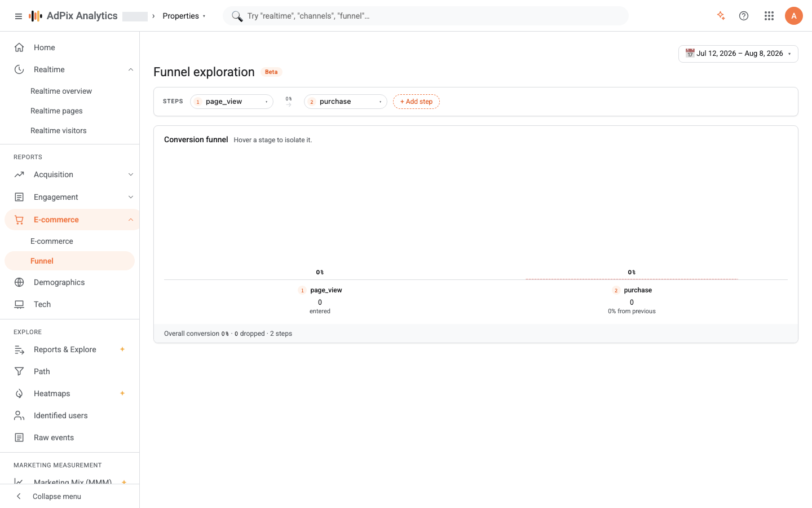This screenshot has width=812, height=508.
Task: Open the purchase step dropdown
Action: point(346,102)
